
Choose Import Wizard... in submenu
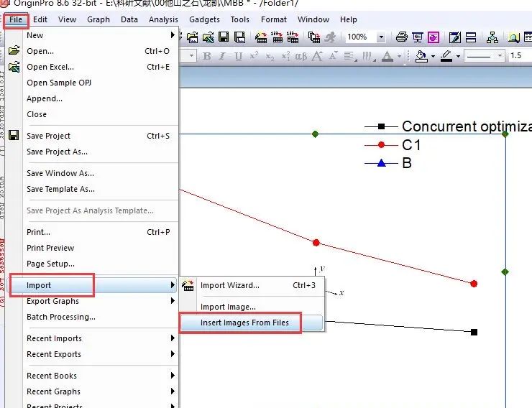pyautogui.click(x=252, y=285)
